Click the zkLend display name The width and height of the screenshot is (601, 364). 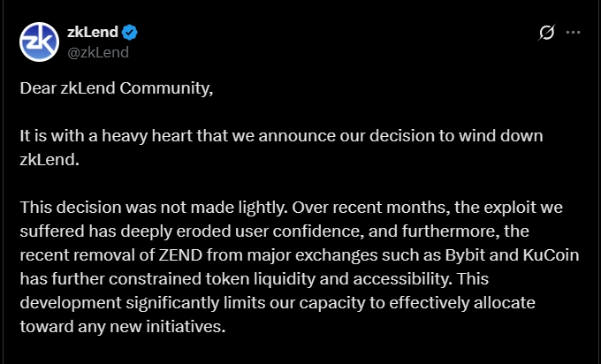(93, 32)
